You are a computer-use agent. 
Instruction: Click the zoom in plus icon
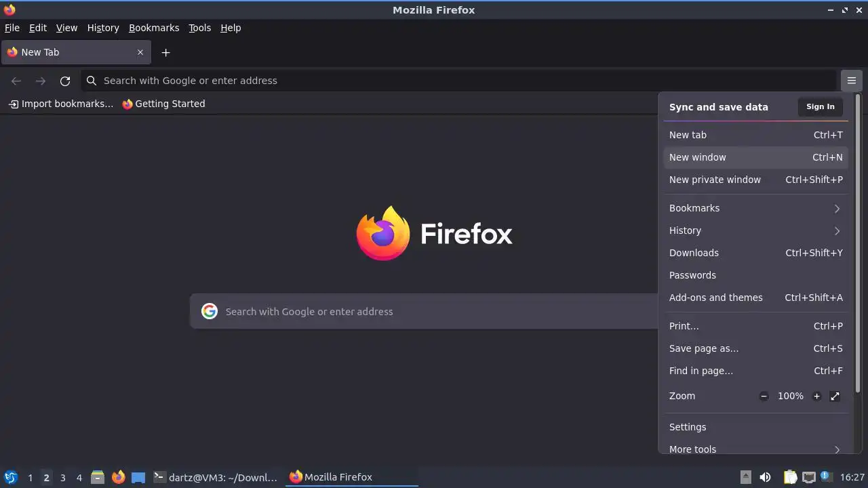816,396
